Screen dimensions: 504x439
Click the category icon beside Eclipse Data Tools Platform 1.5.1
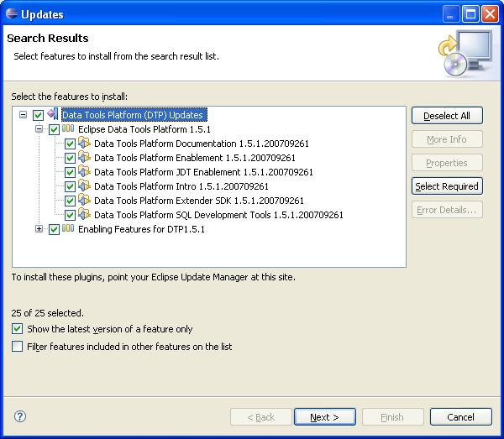click(68, 128)
